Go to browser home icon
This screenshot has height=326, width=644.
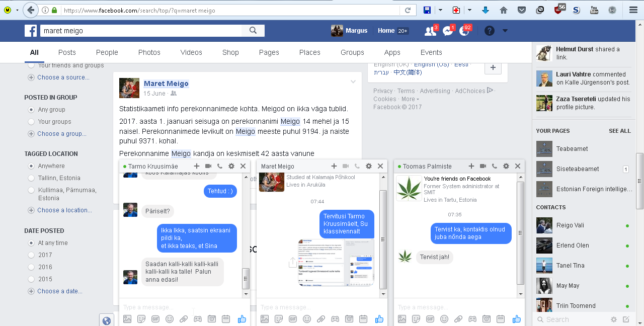click(x=504, y=10)
